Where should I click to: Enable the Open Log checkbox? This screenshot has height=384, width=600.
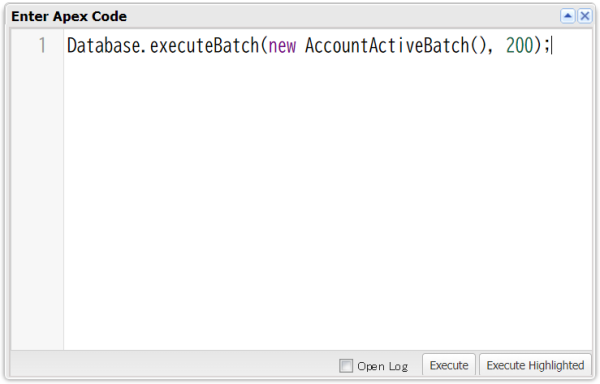coord(346,366)
